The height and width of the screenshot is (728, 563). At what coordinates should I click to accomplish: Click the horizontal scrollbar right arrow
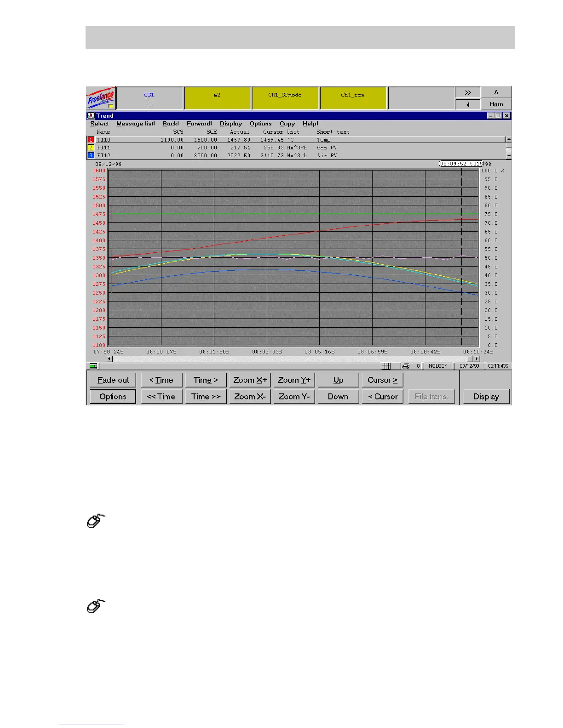(x=477, y=358)
